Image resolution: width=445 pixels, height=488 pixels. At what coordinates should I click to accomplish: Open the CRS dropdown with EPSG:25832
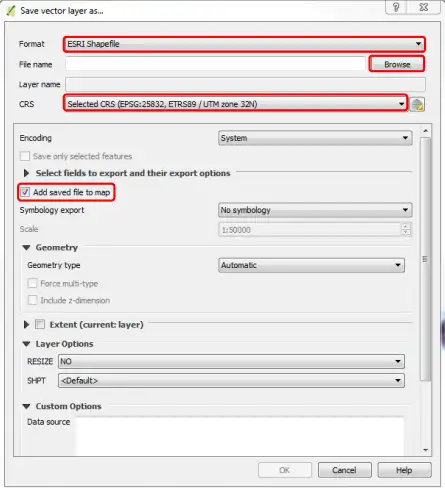pos(235,104)
